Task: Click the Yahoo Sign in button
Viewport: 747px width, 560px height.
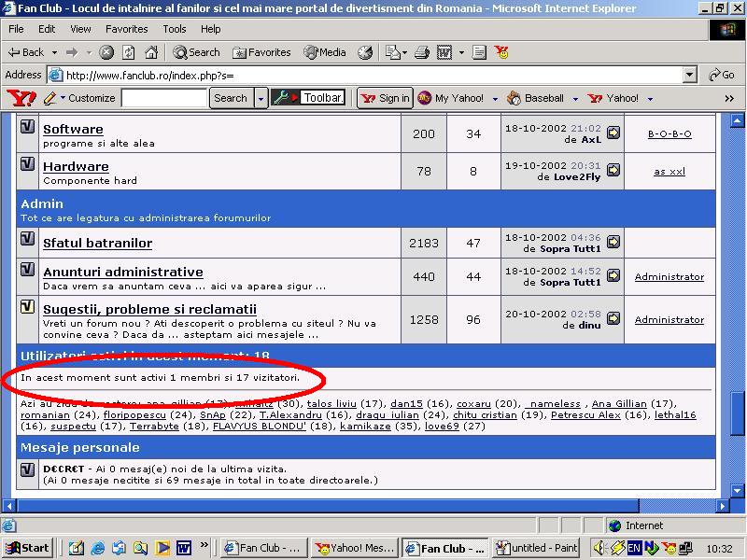Action: 385,98
